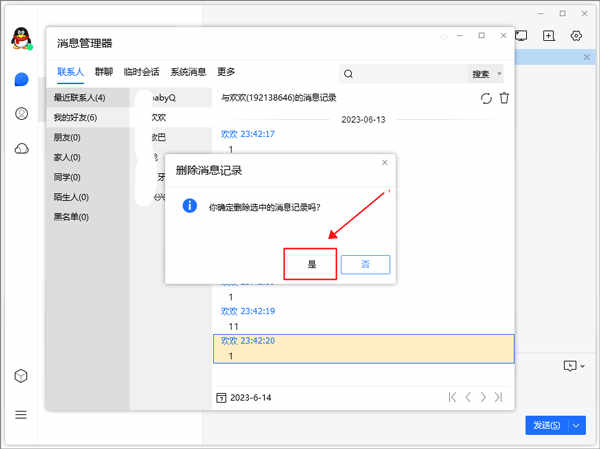Go to first page of records

coord(452,397)
